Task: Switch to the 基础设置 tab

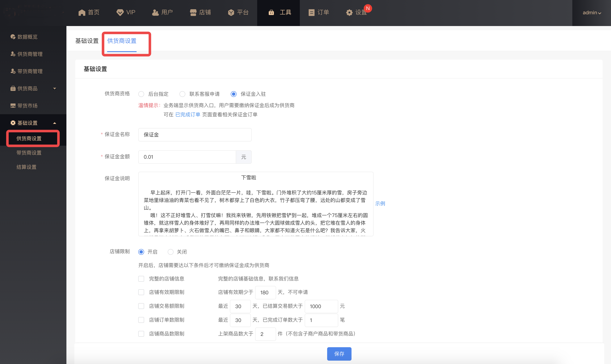Action: tap(87, 41)
